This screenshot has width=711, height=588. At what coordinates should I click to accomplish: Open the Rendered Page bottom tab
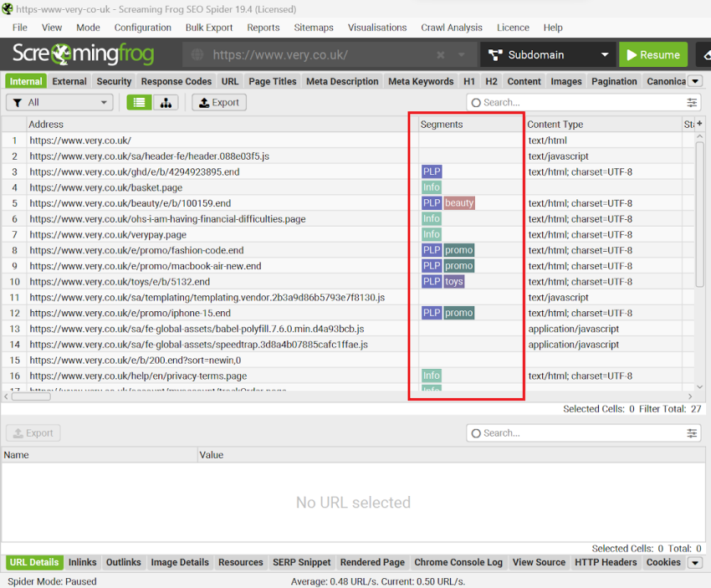point(373,563)
